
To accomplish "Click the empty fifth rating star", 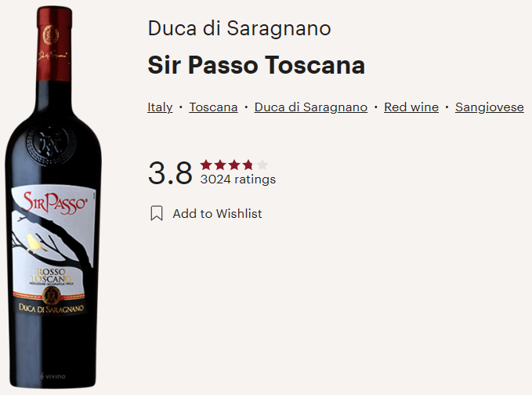I will click(262, 165).
